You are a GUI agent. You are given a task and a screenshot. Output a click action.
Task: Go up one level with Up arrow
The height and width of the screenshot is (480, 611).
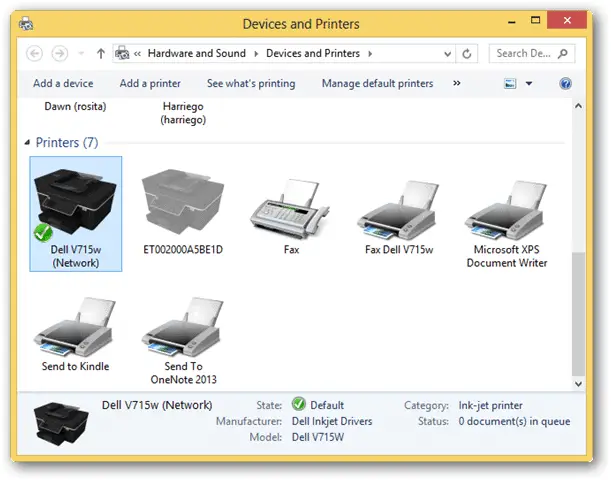pyautogui.click(x=101, y=53)
